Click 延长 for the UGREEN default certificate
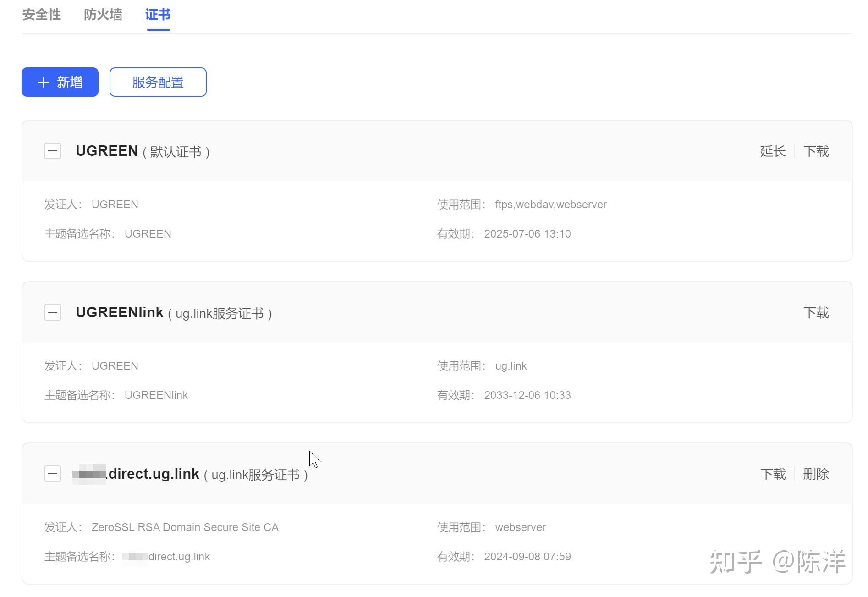Image resolution: width=868 pixels, height=597 pixels. (x=773, y=151)
